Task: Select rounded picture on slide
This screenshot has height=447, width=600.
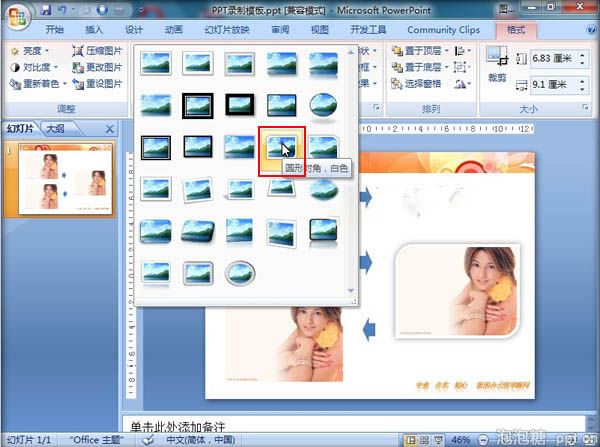Action: coord(457,291)
